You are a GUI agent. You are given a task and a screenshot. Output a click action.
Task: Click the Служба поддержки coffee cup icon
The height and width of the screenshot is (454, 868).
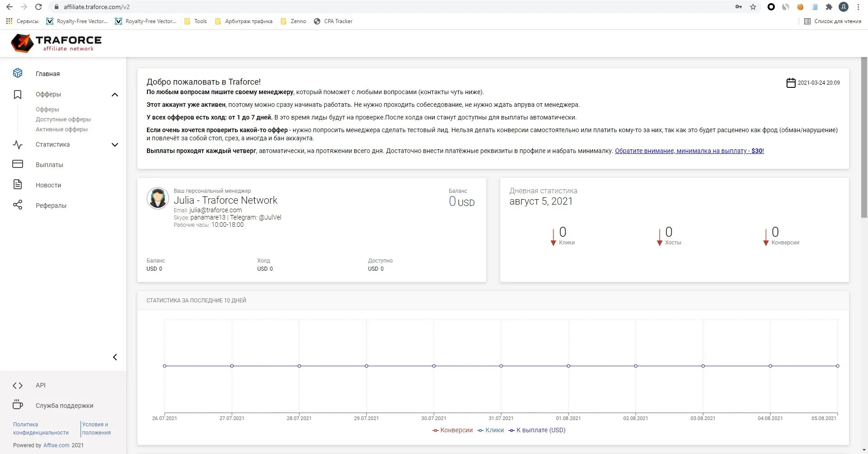click(x=18, y=405)
